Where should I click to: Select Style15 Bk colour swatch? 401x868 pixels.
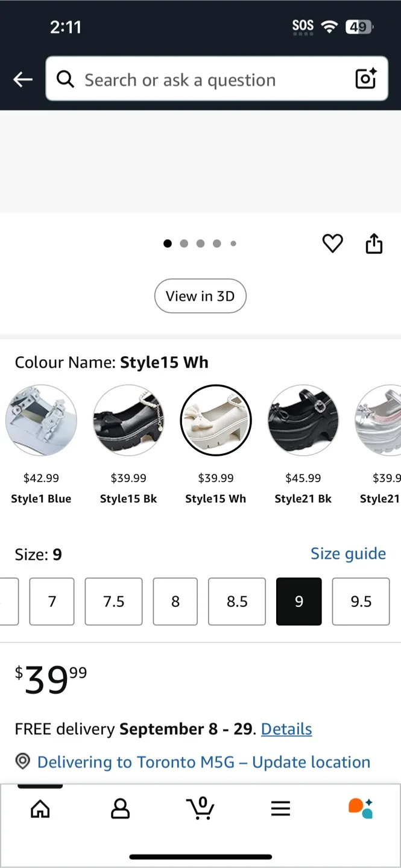pyautogui.click(x=128, y=420)
